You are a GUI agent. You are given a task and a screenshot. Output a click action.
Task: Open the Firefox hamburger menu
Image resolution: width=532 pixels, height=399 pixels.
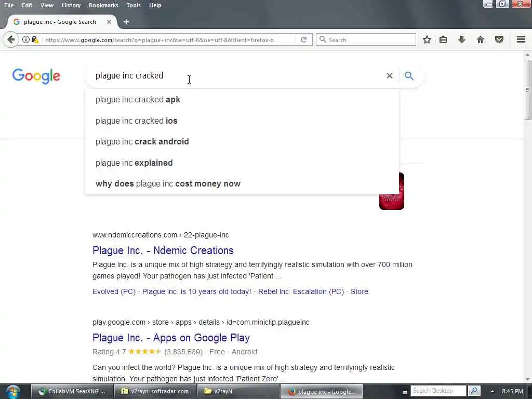[x=521, y=39]
